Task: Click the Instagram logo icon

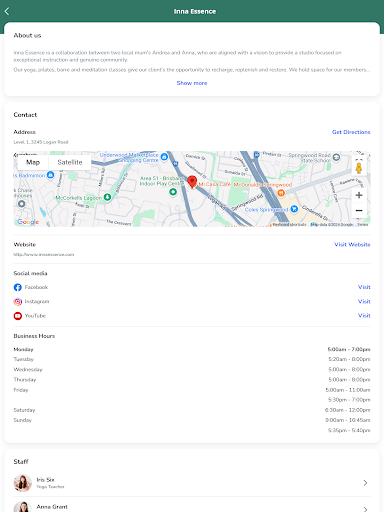Action: click(x=18, y=301)
